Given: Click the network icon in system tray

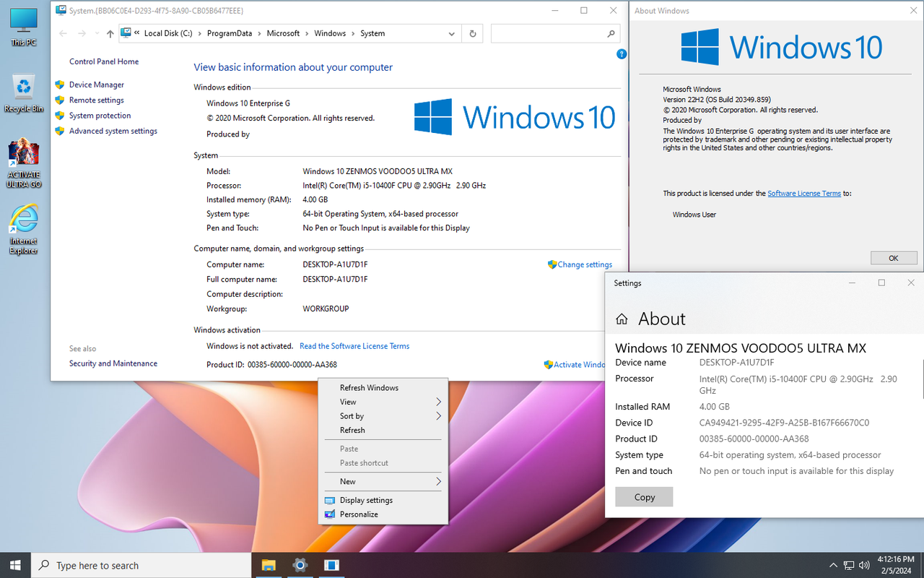Looking at the screenshot, I should coord(849,565).
